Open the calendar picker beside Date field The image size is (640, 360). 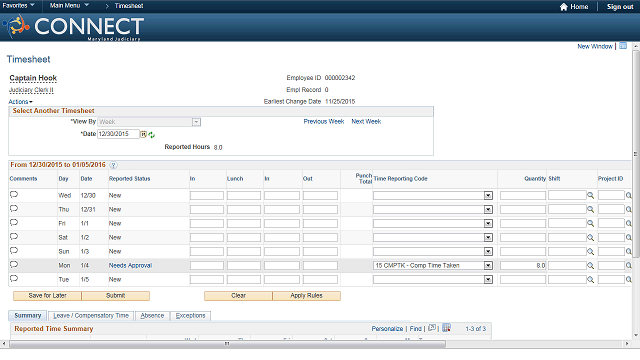tap(143, 134)
